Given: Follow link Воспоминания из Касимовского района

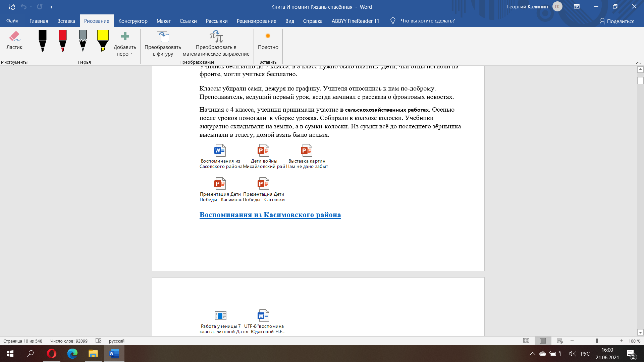Looking at the screenshot, I should [270, 215].
